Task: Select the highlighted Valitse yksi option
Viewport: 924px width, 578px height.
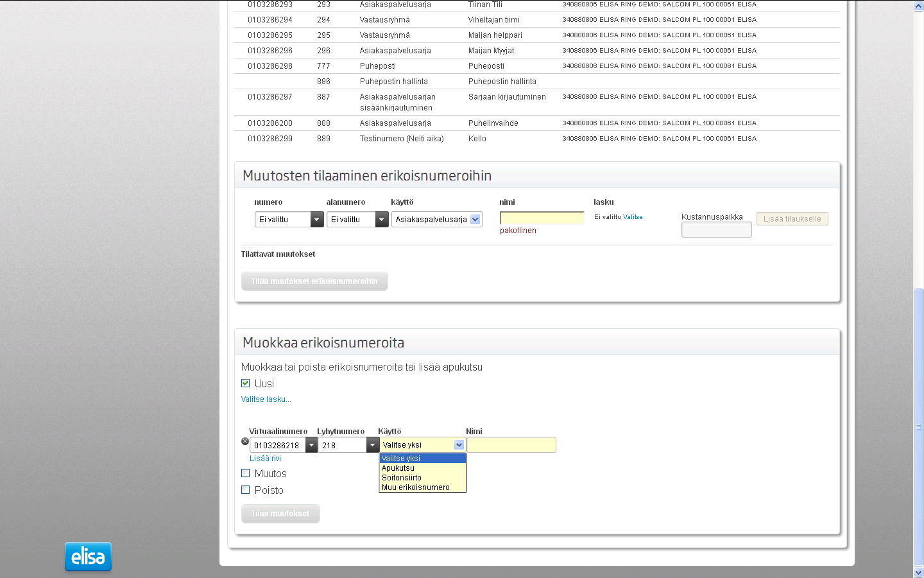Action: [422, 459]
